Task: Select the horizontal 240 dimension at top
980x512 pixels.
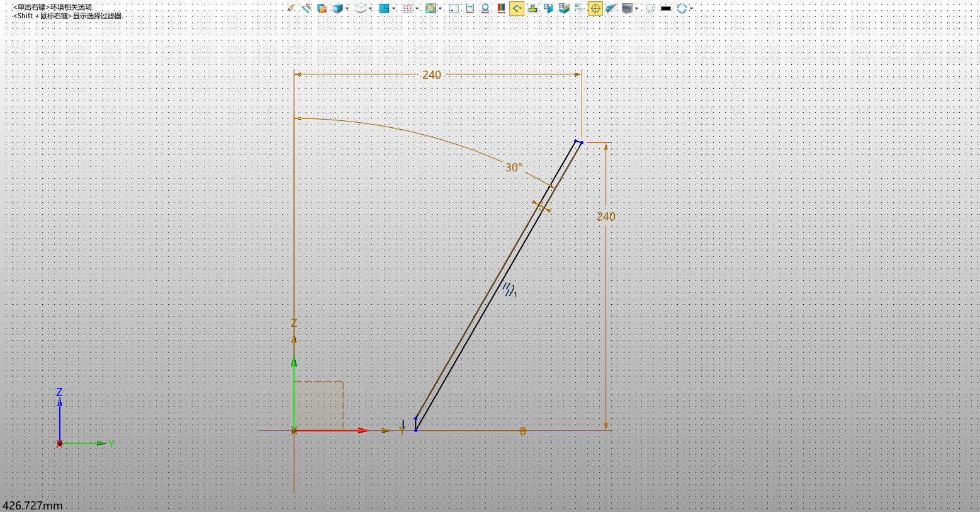Action: coord(432,75)
